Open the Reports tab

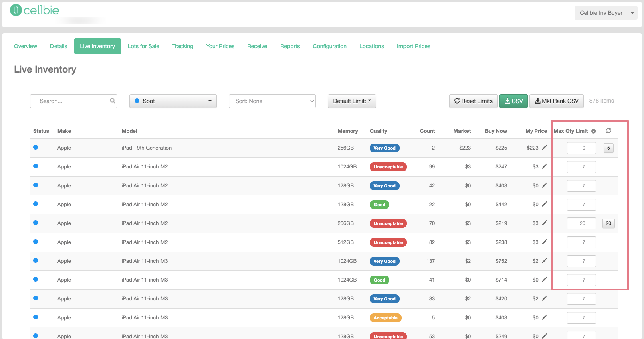click(290, 46)
